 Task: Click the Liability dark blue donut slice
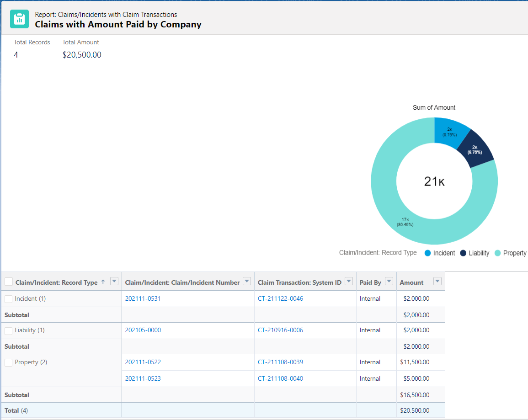[x=476, y=149]
